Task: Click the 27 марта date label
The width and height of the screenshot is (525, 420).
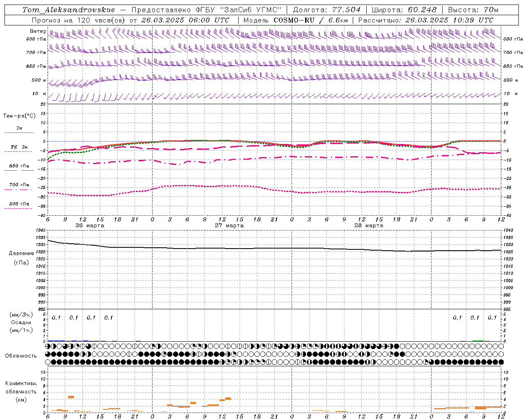Action: click(229, 226)
